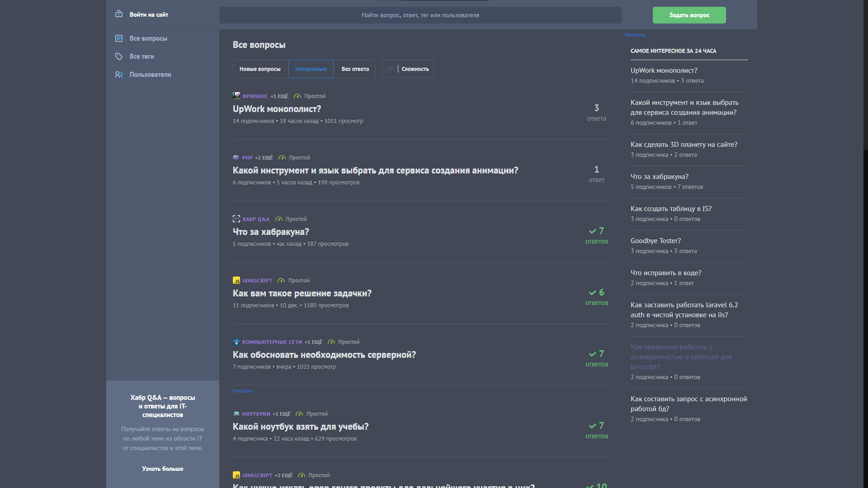Toggle the 'Без ответа' filter
Viewport: 868px width, 488px height.
click(x=354, y=69)
